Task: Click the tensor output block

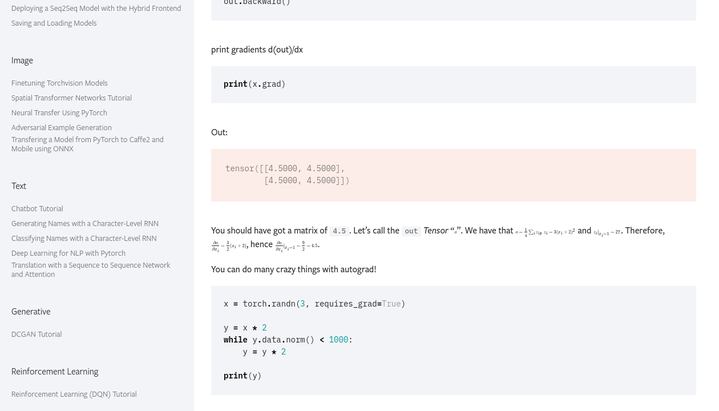Action: coord(453,175)
